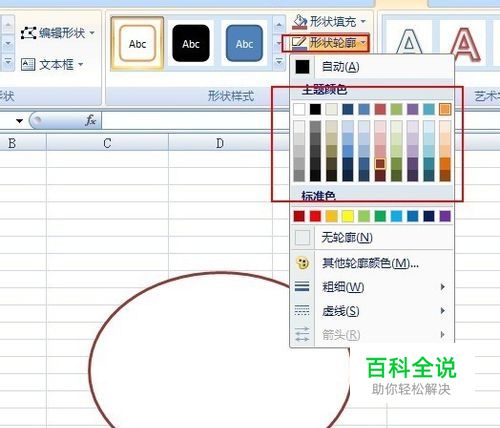
Task: Select the tan theme color swatch
Action: (331, 109)
